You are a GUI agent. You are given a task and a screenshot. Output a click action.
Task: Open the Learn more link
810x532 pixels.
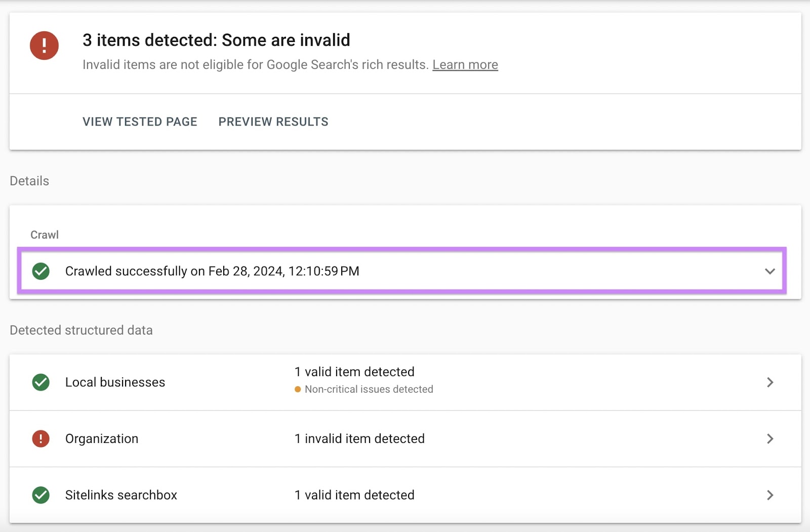465,65
